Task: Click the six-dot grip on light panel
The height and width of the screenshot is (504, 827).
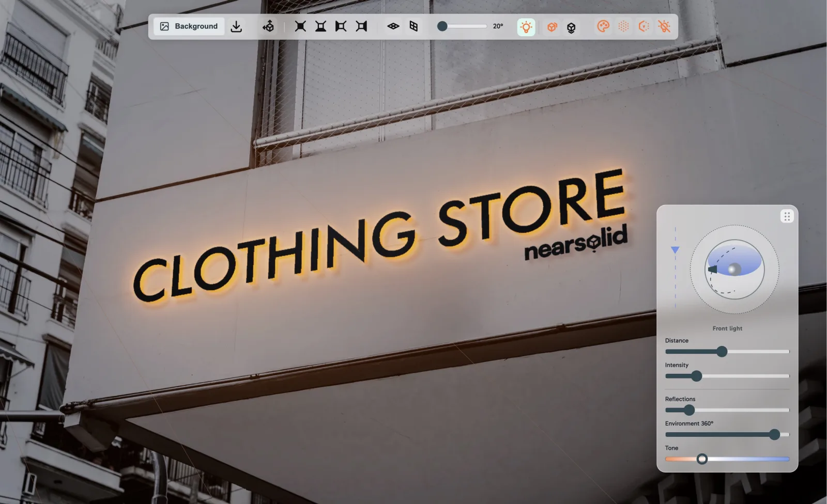Action: 787,216
